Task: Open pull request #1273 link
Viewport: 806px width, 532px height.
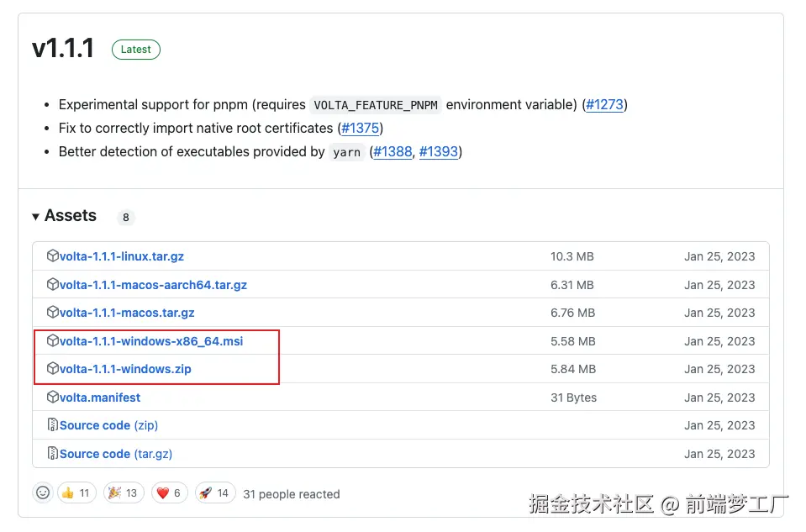Action: [604, 104]
